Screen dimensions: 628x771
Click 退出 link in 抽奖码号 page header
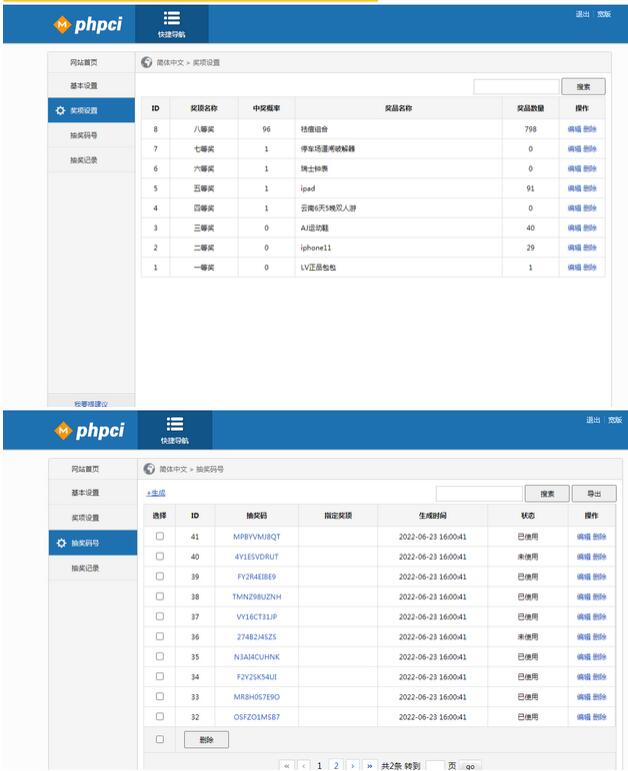[x=593, y=420]
